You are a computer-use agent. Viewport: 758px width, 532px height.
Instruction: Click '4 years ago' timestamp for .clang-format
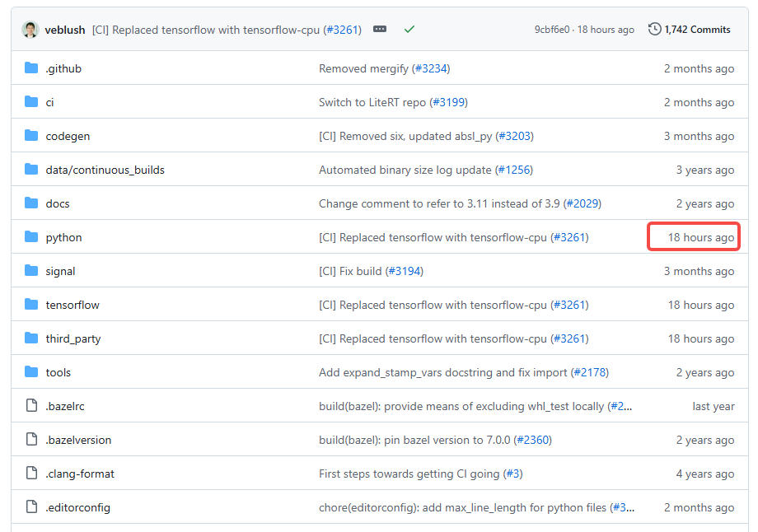tap(704, 474)
